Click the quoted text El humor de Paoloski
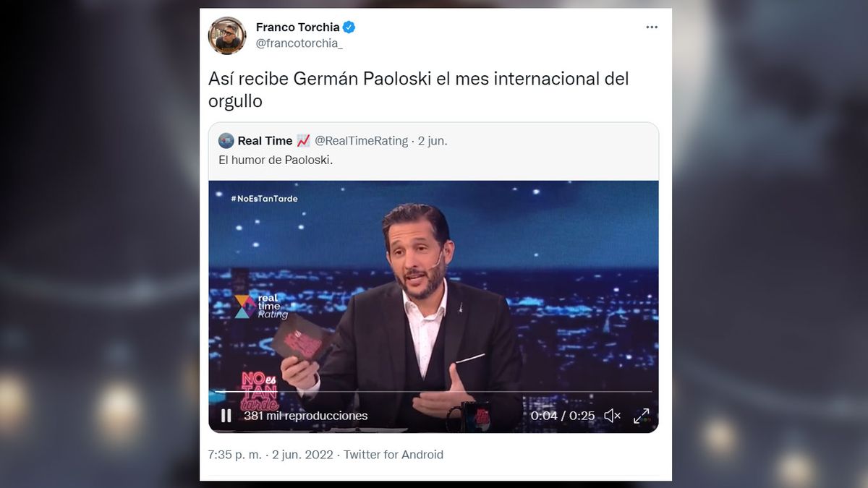 [276, 160]
